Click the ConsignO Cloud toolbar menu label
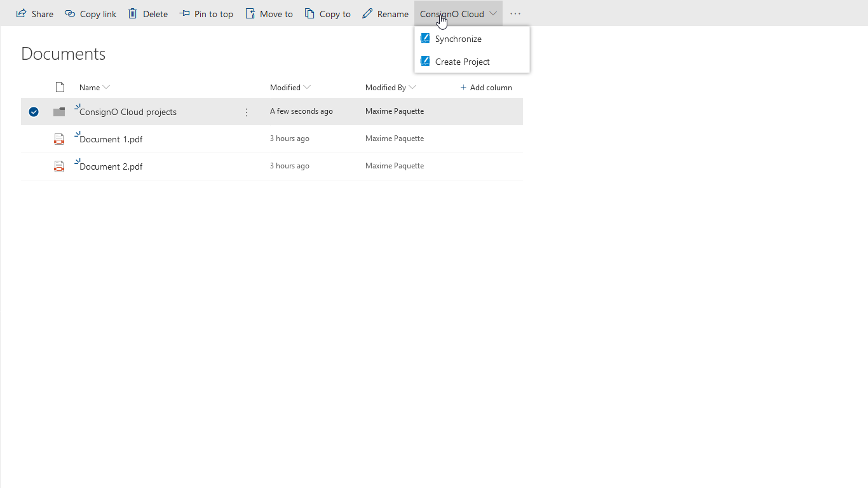Viewport: 868px width, 488px height. coord(452,14)
